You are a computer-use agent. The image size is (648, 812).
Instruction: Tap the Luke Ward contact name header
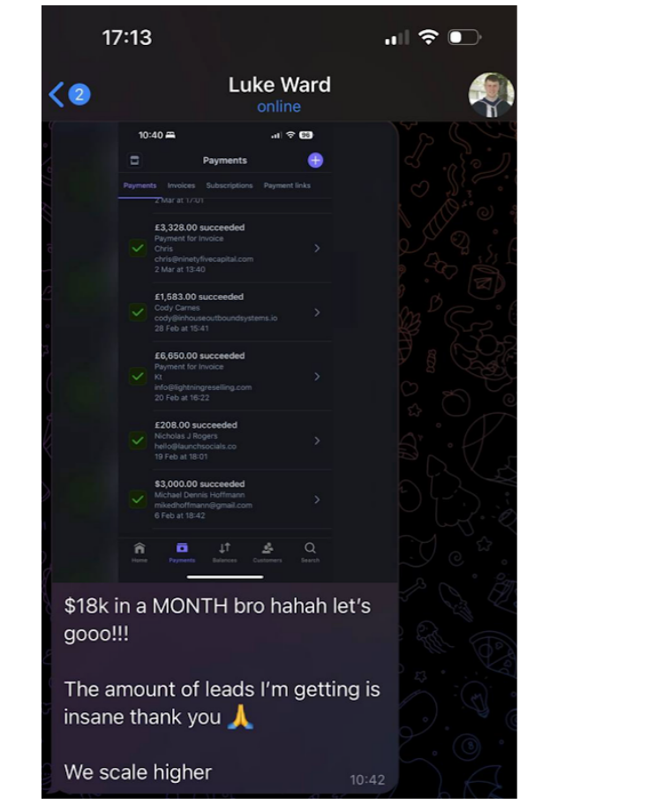point(280,85)
